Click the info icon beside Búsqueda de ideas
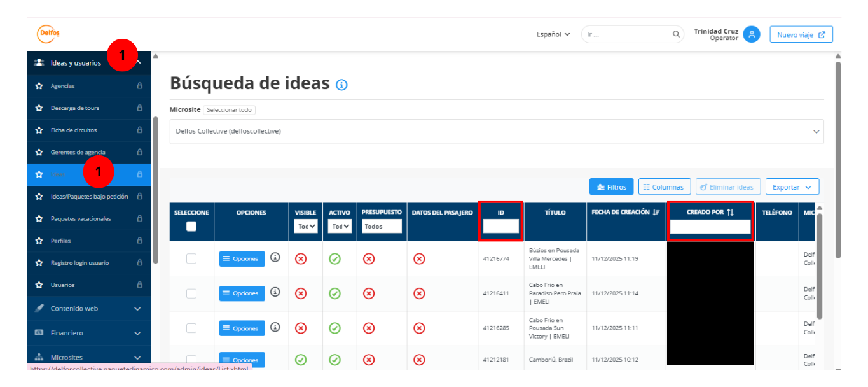Image resolution: width=868 pixels, height=387 pixels. coord(341,85)
